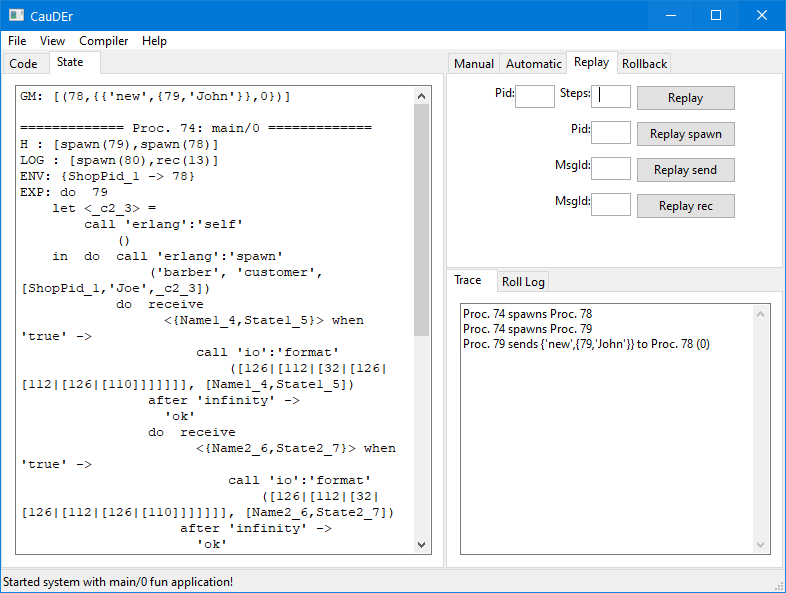
Task: Open the View menu
Action: [52, 41]
